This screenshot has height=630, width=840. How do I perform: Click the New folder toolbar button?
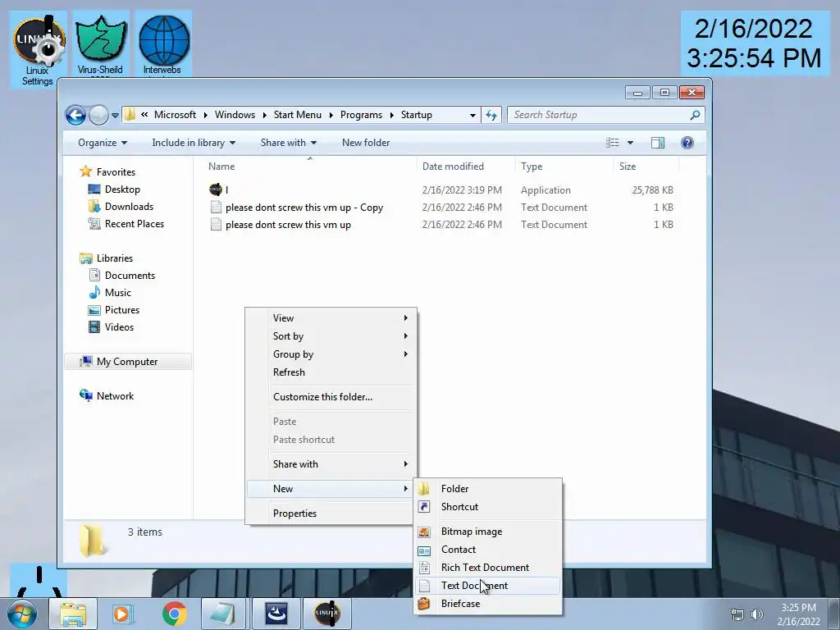click(366, 143)
